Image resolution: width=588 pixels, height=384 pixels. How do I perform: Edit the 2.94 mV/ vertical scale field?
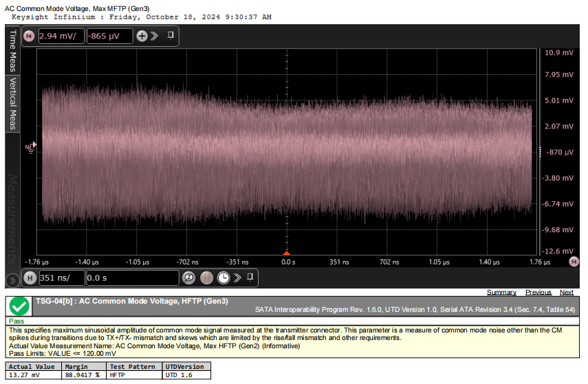pyautogui.click(x=61, y=36)
